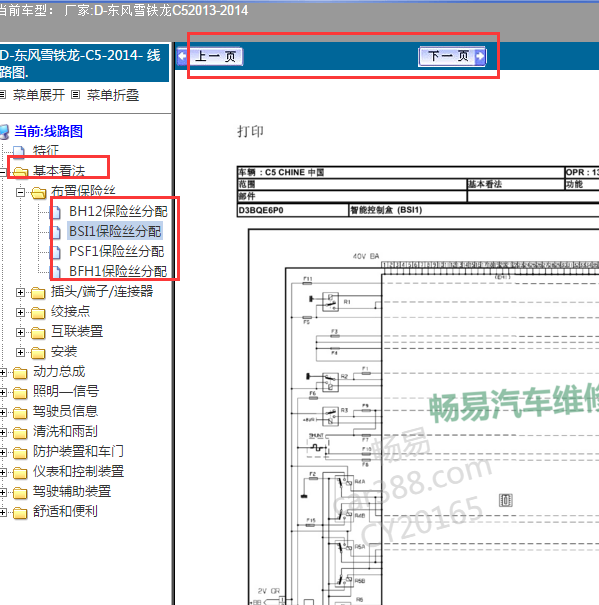Open BFH1保险丝分配 document
This screenshot has height=605, width=599.
(x=118, y=271)
